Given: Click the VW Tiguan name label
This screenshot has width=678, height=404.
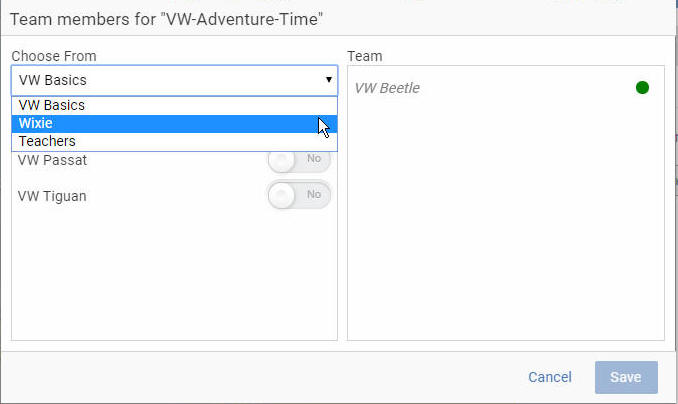Looking at the screenshot, I should tap(52, 196).
